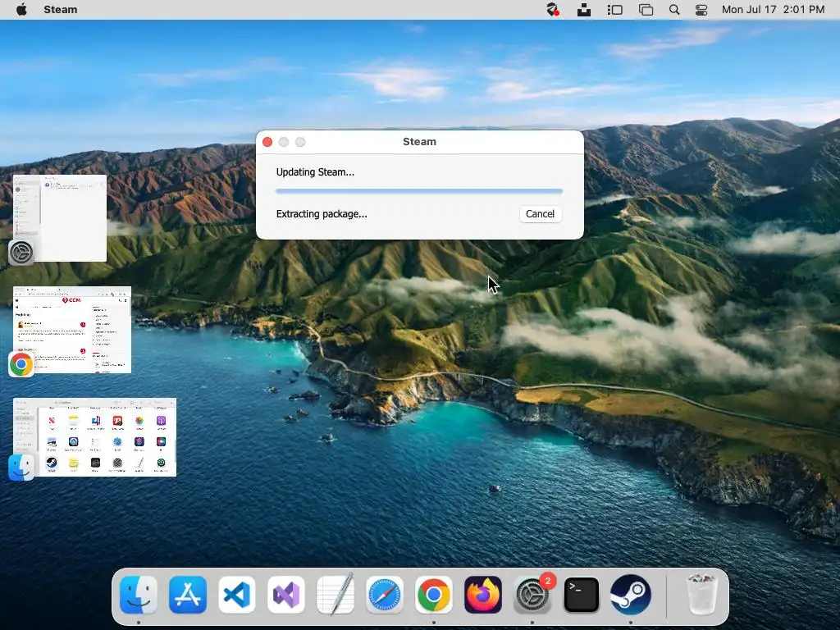Open Visual Studio Code from Dock
This screenshot has height=630, width=840.
pyautogui.click(x=237, y=595)
